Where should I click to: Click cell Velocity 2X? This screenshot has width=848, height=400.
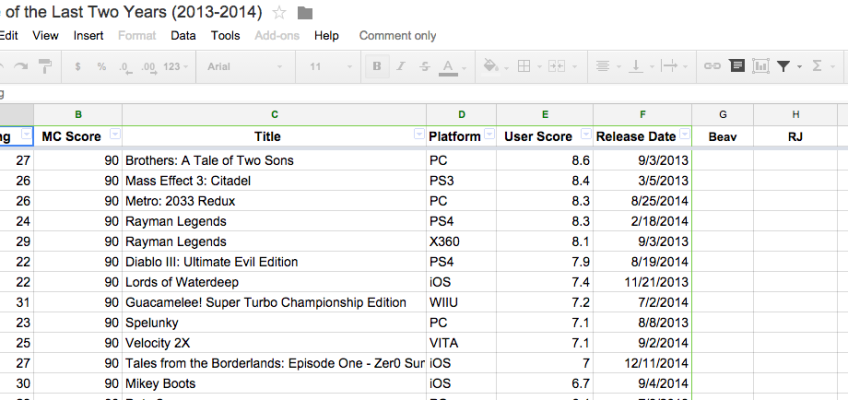point(275,343)
